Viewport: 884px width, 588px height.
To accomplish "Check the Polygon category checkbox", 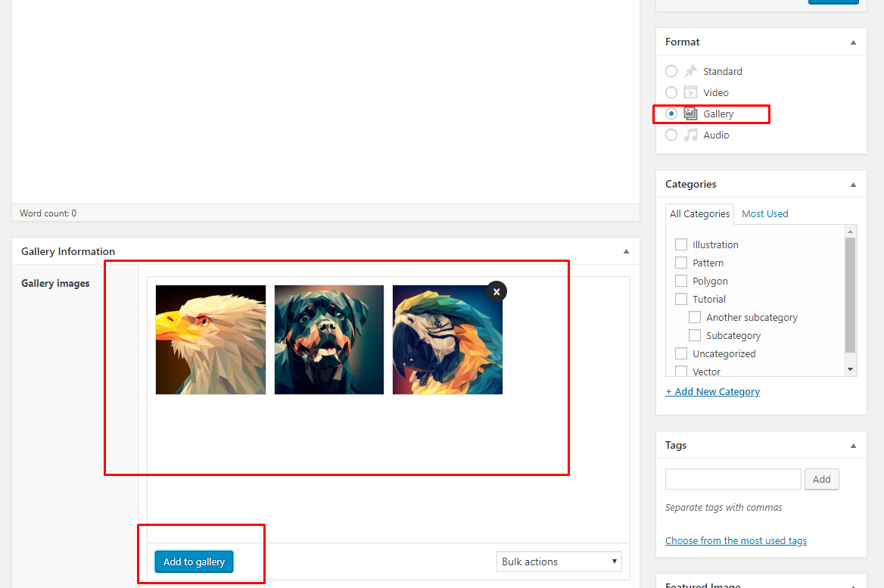I will pyautogui.click(x=681, y=281).
